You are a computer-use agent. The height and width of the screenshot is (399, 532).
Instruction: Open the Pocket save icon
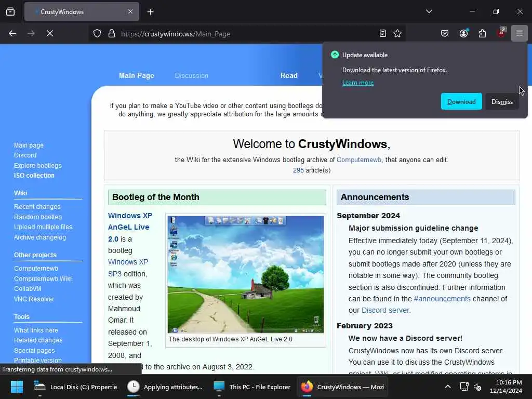(445, 33)
